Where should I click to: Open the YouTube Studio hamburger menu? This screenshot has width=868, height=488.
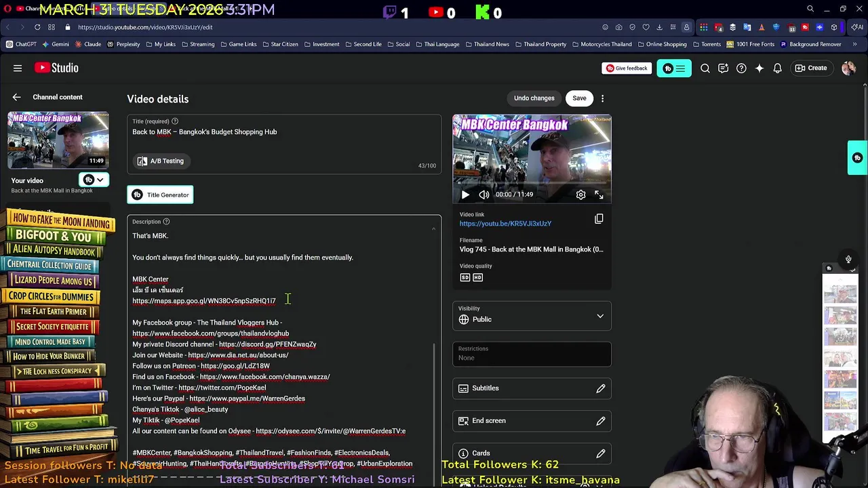coord(18,68)
